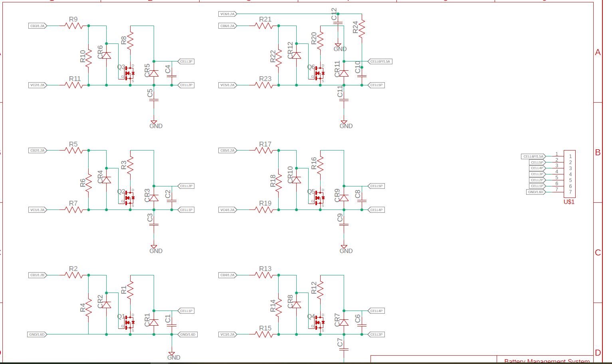The image size is (612, 364).
Task: Click the CB3/1.2A net label
Action: click(x=38, y=26)
